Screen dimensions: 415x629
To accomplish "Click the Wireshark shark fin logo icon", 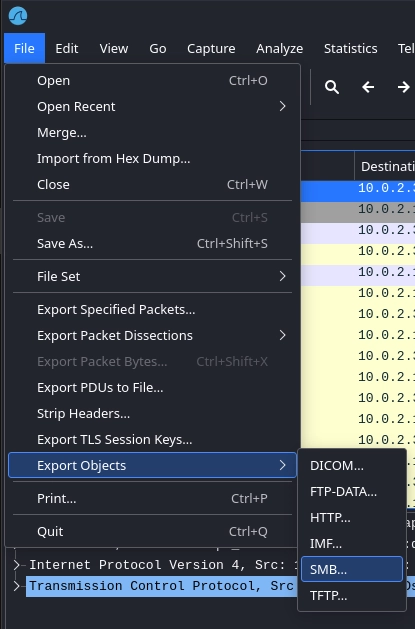I will pyautogui.click(x=18, y=16).
